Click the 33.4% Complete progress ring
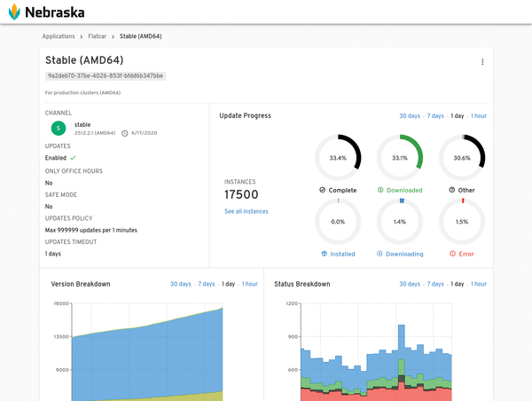This screenshot has height=401, width=532. [x=338, y=158]
